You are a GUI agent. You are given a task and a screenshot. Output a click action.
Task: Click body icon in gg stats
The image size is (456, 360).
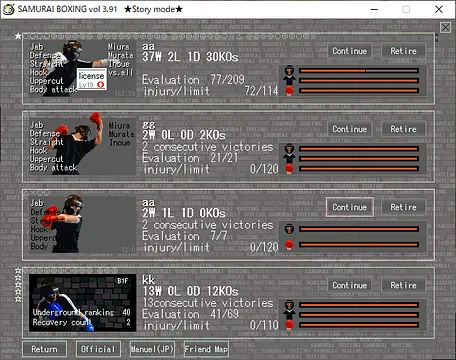coord(289,159)
